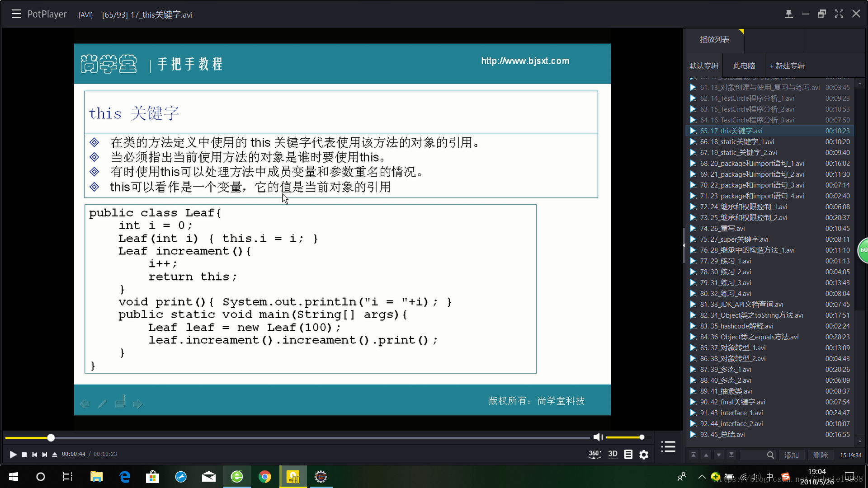868x488 pixels.
Task: Mute audio via the speaker icon
Action: pos(598,437)
